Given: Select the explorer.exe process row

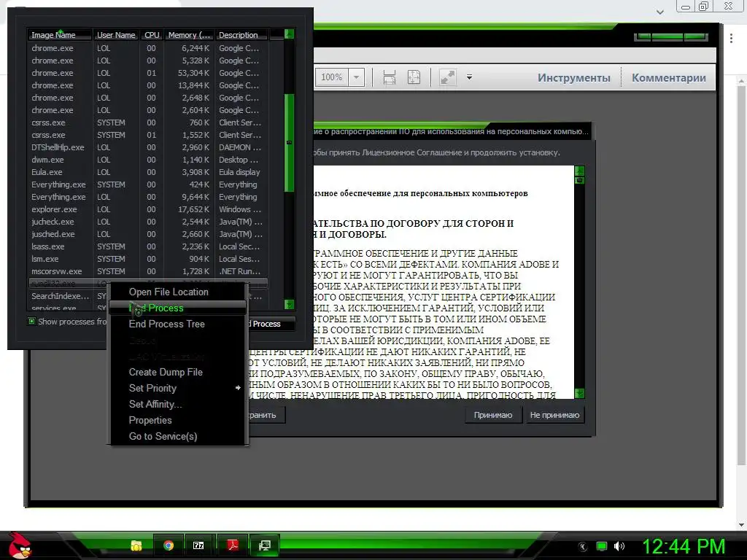Looking at the screenshot, I should tap(147, 209).
